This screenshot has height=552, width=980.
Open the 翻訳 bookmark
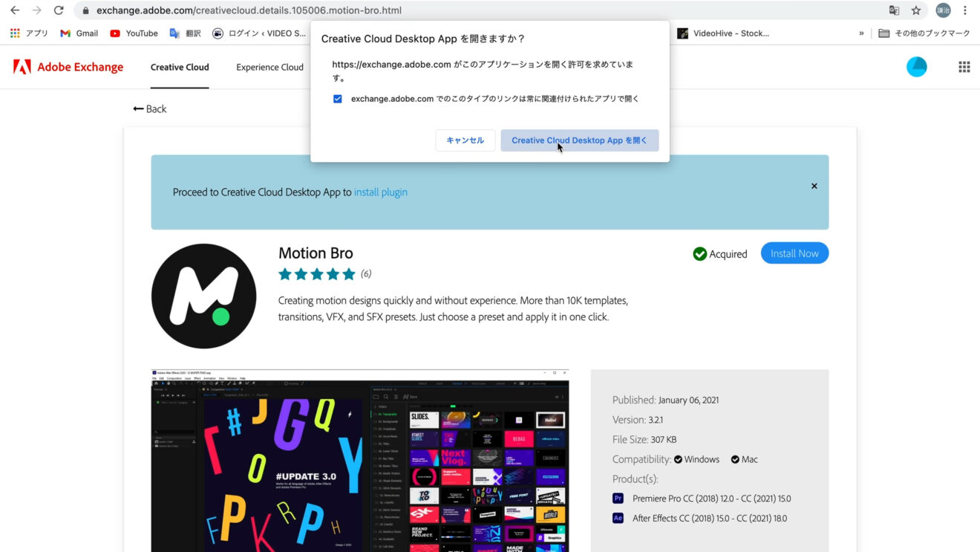click(185, 33)
